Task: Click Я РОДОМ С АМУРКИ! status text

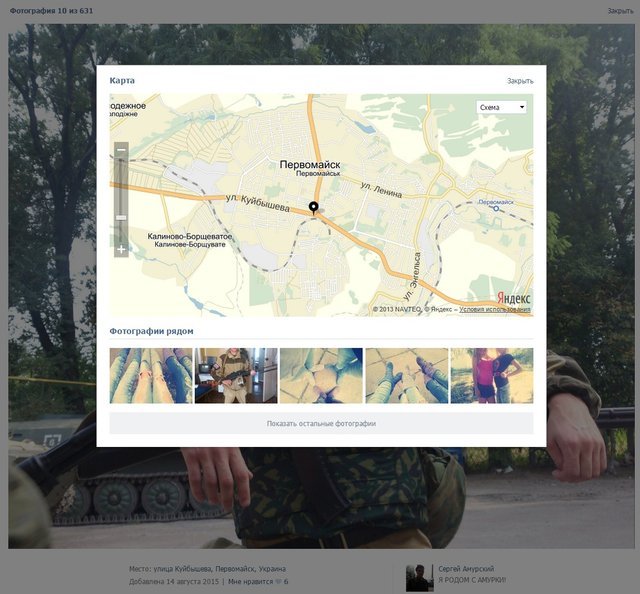Action: [x=472, y=580]
